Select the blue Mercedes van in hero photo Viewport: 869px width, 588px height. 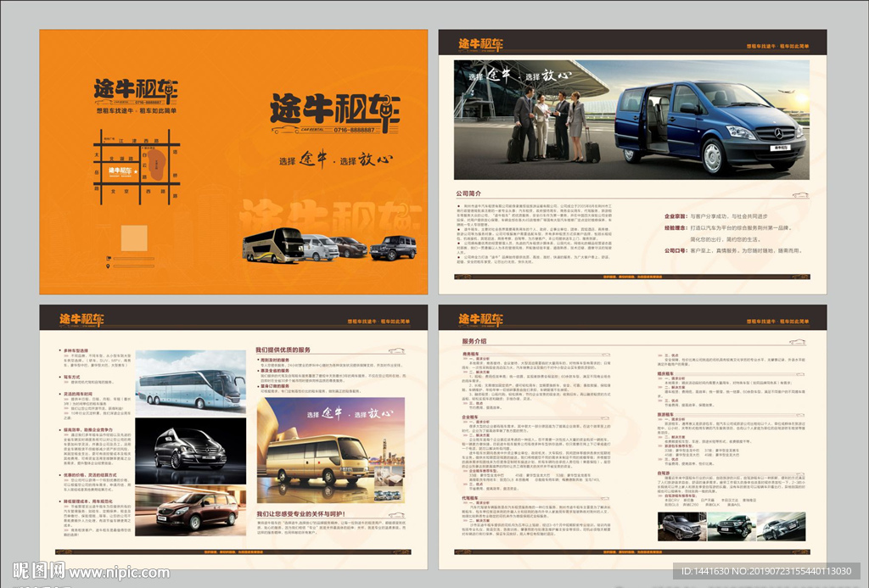710,127
